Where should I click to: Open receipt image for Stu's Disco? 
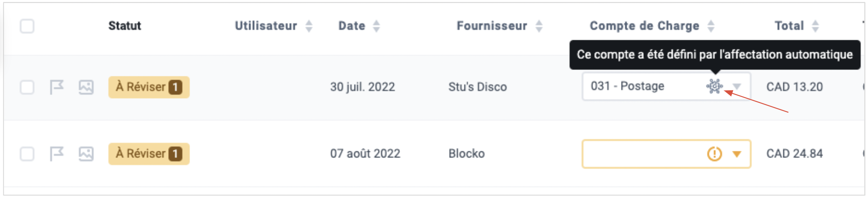point(86,87)
